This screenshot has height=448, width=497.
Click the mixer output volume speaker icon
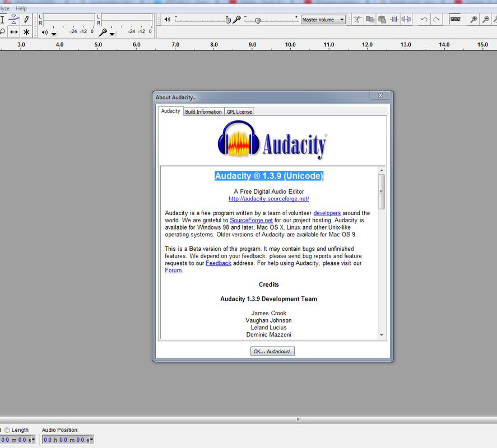[167, 20]
